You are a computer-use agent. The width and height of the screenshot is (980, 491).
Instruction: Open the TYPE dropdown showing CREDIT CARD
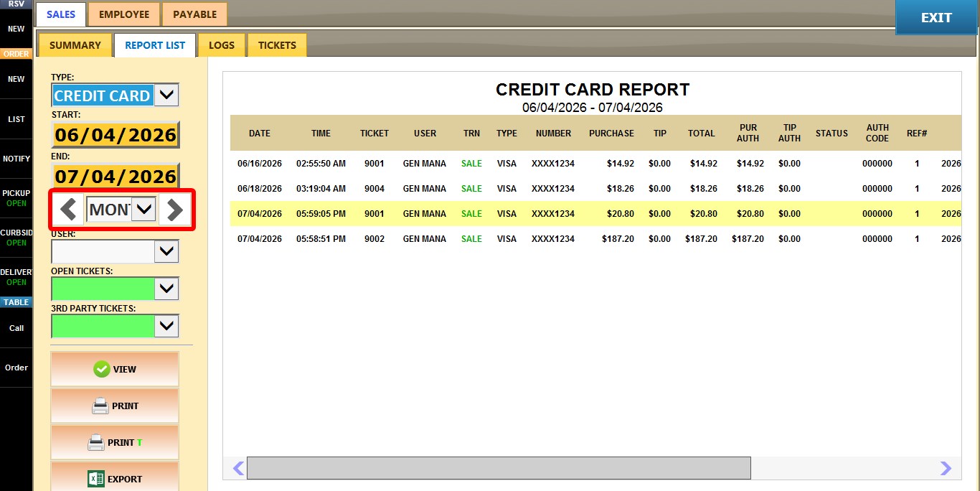[166, 95]
